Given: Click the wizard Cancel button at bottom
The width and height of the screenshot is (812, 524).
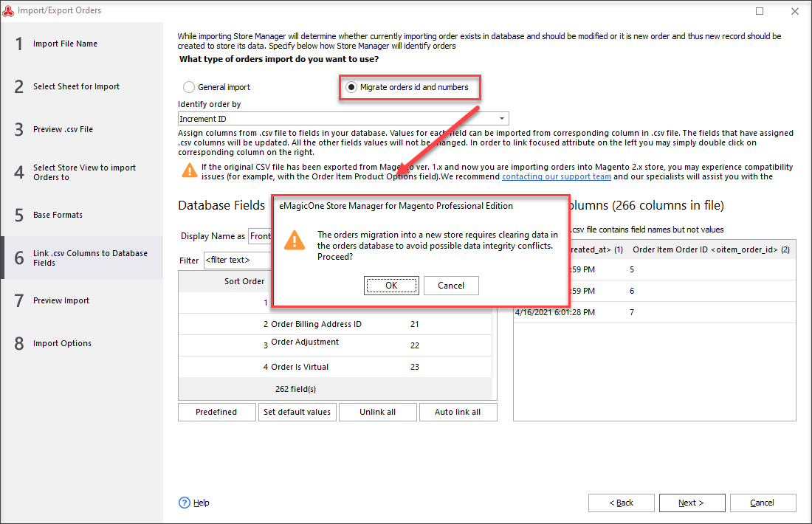Looking at the screenshot, I should (x=763, y=503).
